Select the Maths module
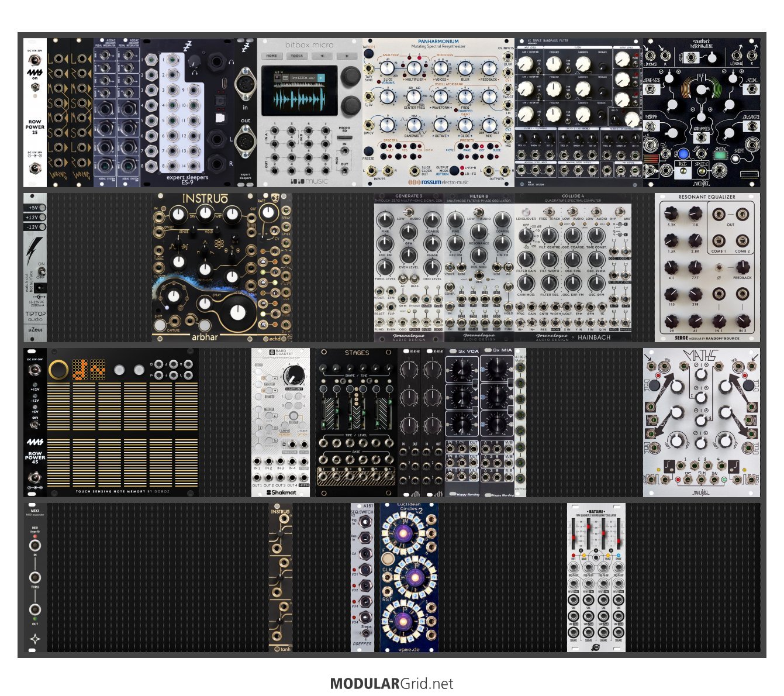Screen dimensions: 784x696 tap(702, 422)
